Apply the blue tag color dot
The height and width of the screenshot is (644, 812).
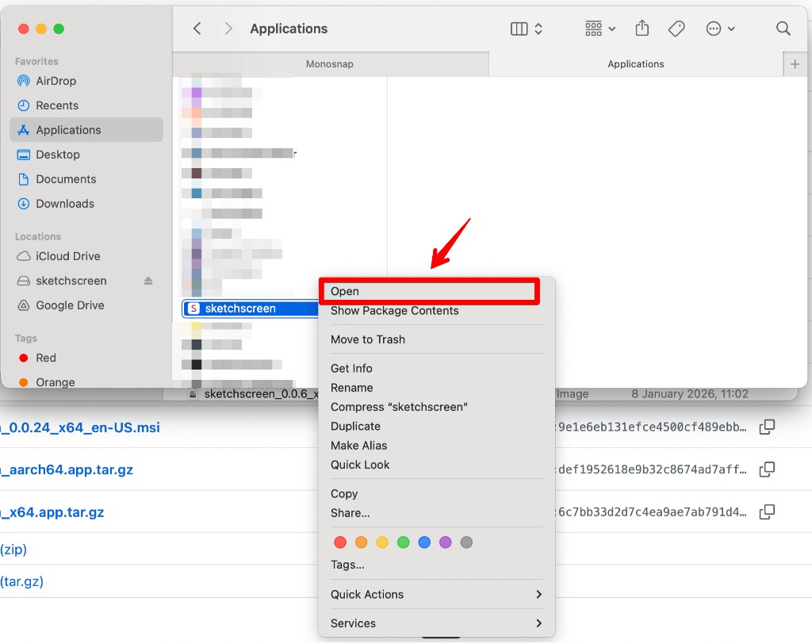[x=424, y=542]
